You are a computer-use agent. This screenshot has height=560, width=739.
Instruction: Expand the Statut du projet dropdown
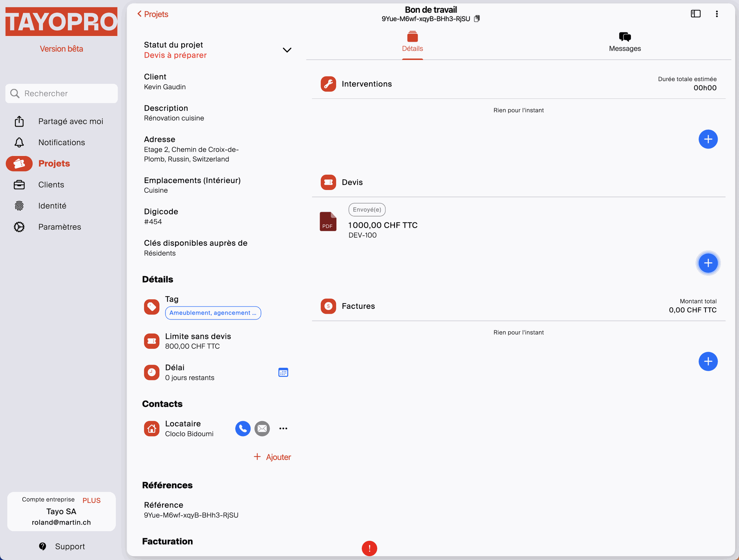click(x=287, y=50)
